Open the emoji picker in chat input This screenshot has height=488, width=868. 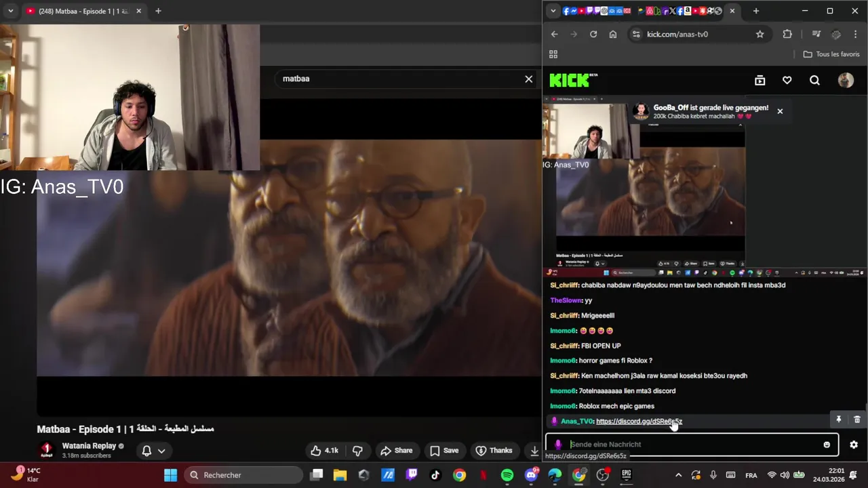tap(827, 445)
